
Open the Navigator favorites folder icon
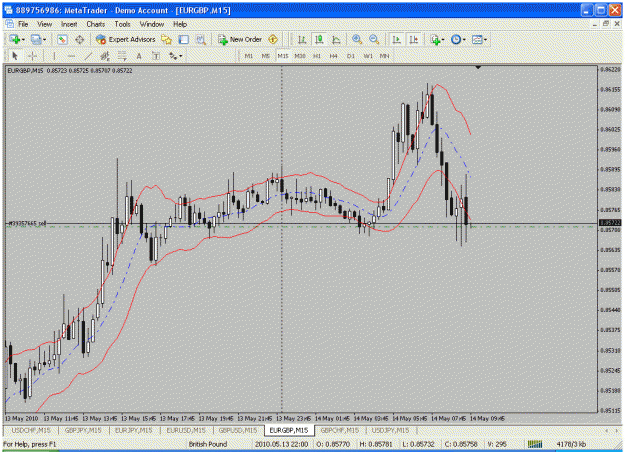(166, 39)
